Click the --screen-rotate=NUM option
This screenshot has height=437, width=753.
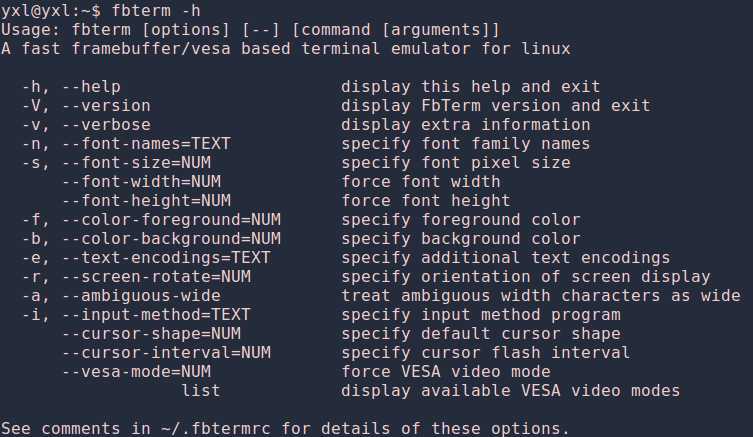tap(157, 277)
